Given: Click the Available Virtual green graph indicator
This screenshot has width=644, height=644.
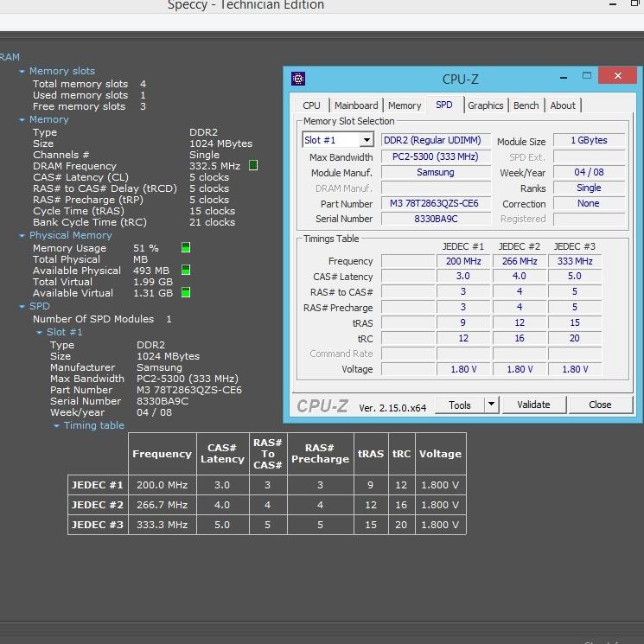Looking at the screenshot, I should 186,292.
